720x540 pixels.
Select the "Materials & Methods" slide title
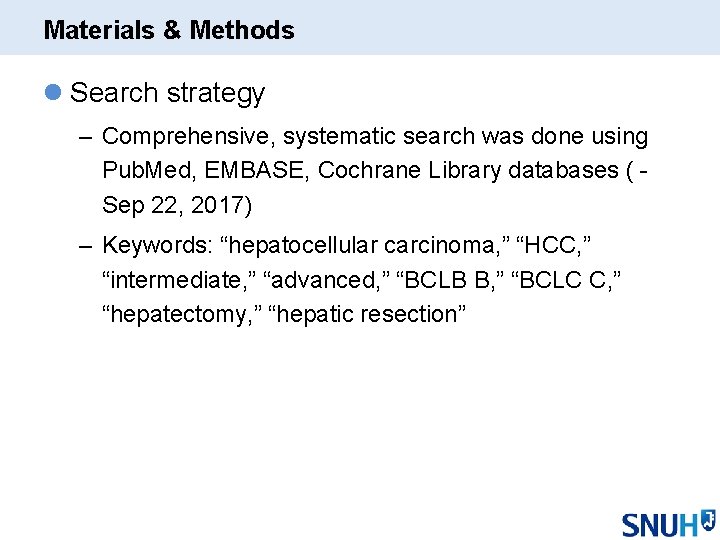[169, 30]
